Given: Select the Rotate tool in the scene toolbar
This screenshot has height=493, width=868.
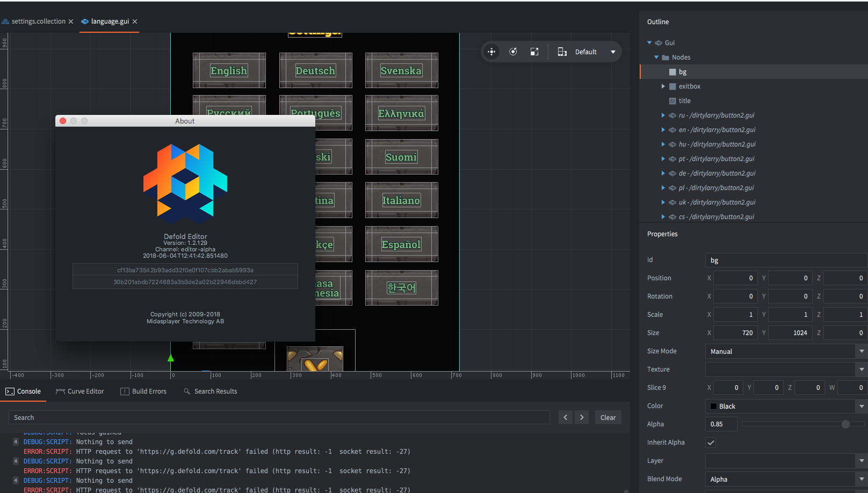Looking at the screenshot, I should pos(513,52).
